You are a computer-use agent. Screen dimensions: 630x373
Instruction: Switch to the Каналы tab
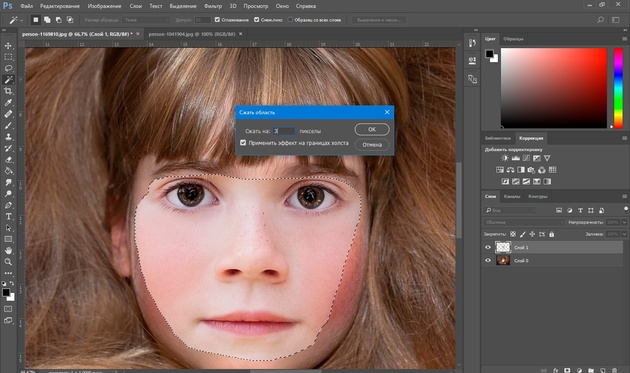[x=512, y=197]
